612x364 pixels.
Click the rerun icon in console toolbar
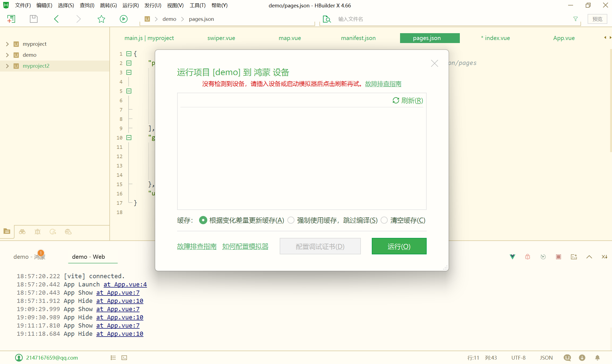click(x=543, y=257)
